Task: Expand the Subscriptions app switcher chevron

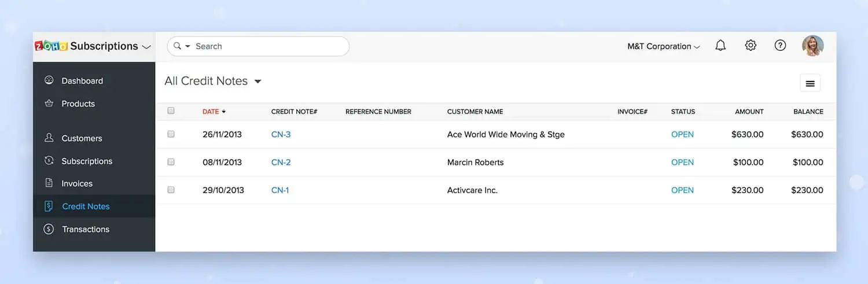Action: [x=146, y=47]
